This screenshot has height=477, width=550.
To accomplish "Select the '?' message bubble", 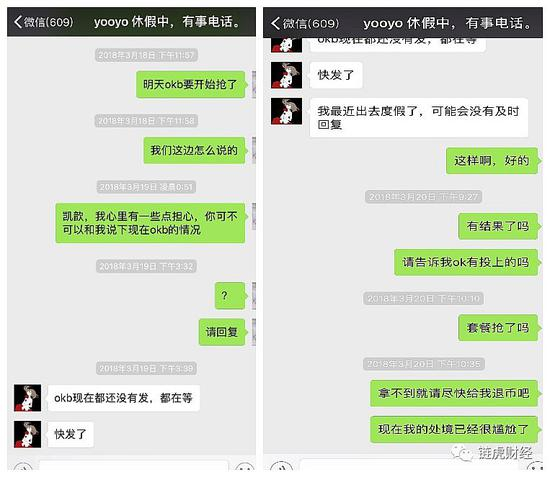I will [x=230, y=296].
